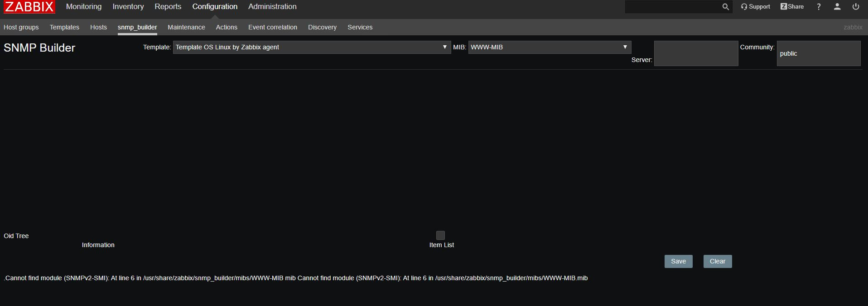868x306 pixels.
Task: Focus the Server input field
Action: click(x=696, y=53)
